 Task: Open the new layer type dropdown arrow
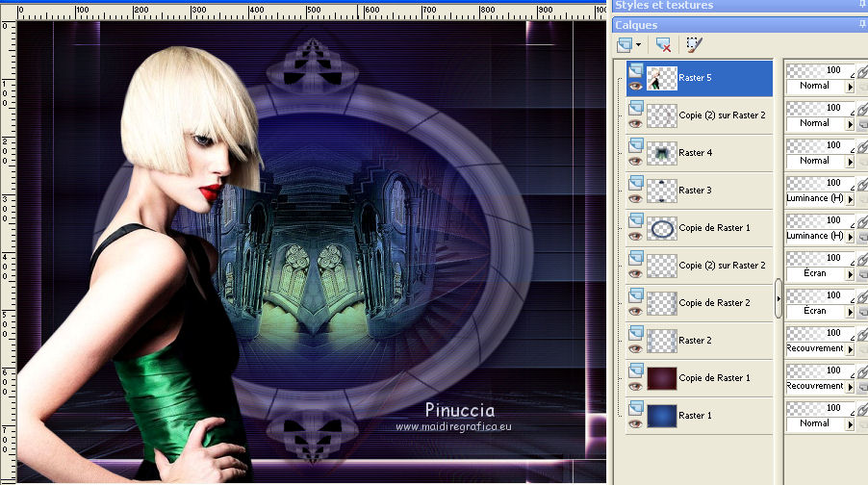click(638, 45)
